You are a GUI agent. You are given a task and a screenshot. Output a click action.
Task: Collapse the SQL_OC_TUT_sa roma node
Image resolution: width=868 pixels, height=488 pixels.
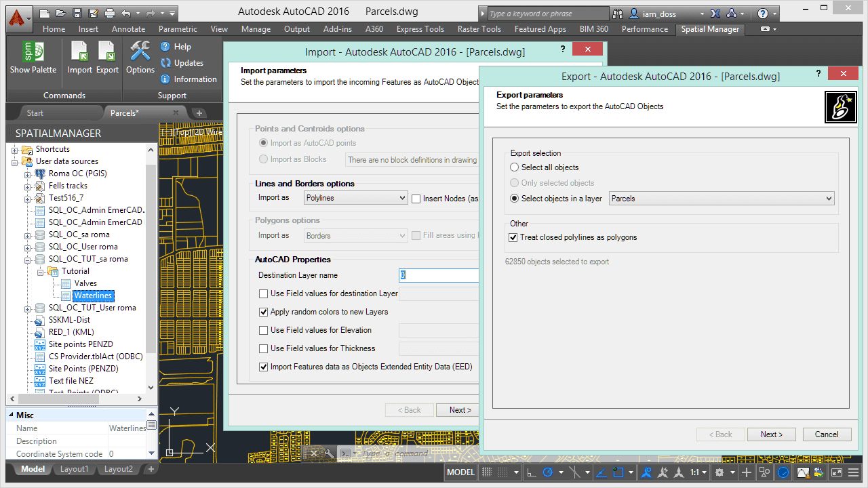pos(27,259)
